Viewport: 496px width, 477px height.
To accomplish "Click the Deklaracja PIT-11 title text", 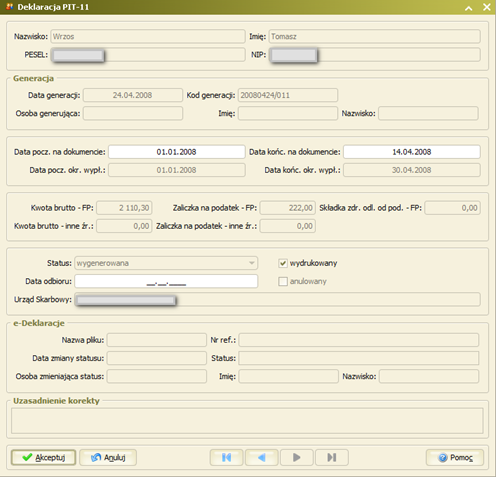I will click(x=53, y=7).
